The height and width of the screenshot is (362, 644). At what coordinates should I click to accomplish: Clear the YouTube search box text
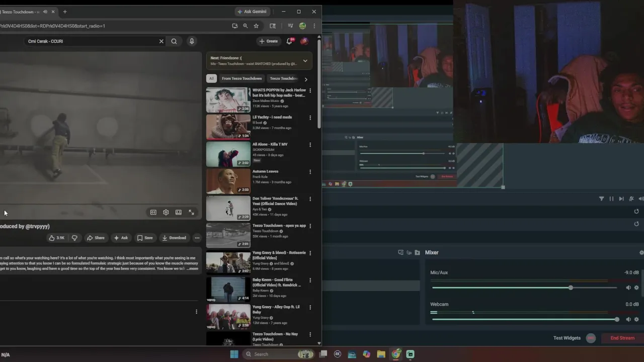pos(162,41)
